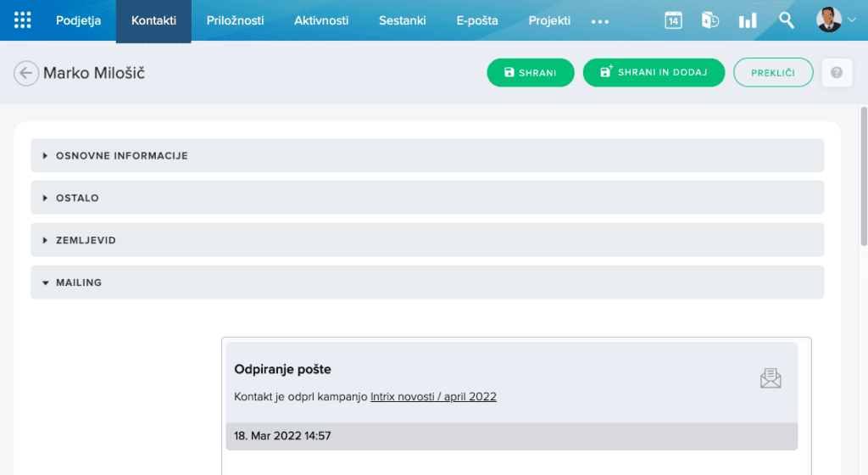Click the Shrani button
This screenshot has width=868, height=475.
[530, 73]
